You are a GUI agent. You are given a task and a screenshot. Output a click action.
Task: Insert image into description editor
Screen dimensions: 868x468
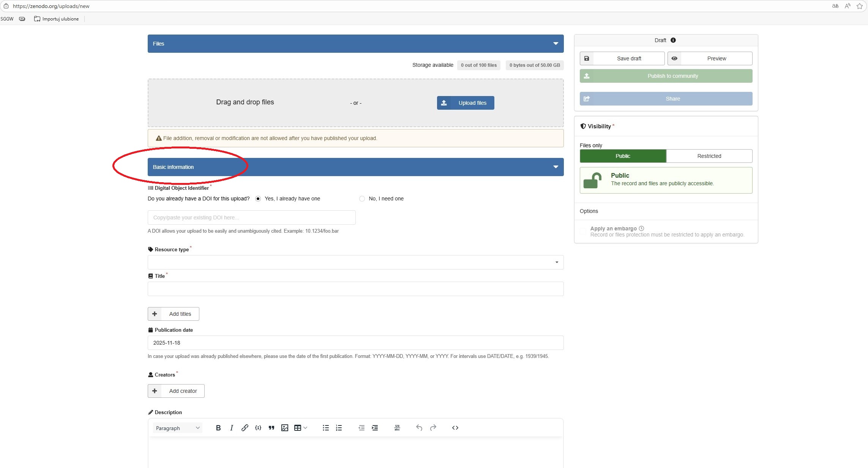285,428
